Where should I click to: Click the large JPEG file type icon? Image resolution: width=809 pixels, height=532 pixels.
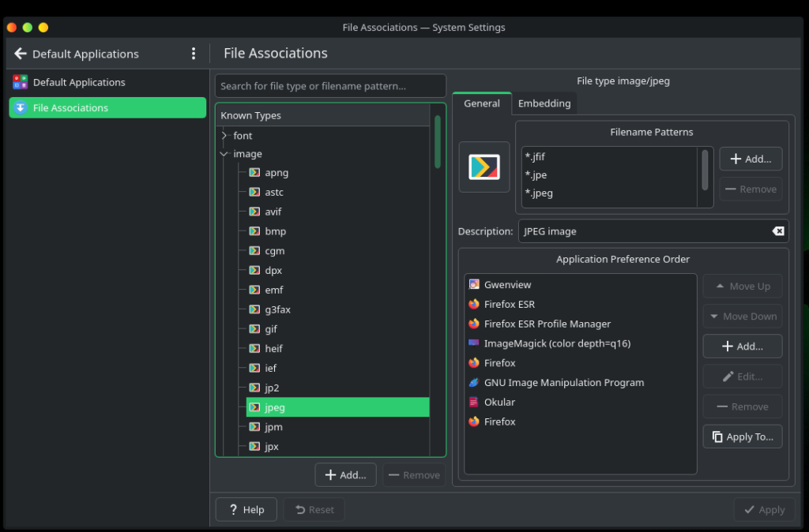(484, 167)
